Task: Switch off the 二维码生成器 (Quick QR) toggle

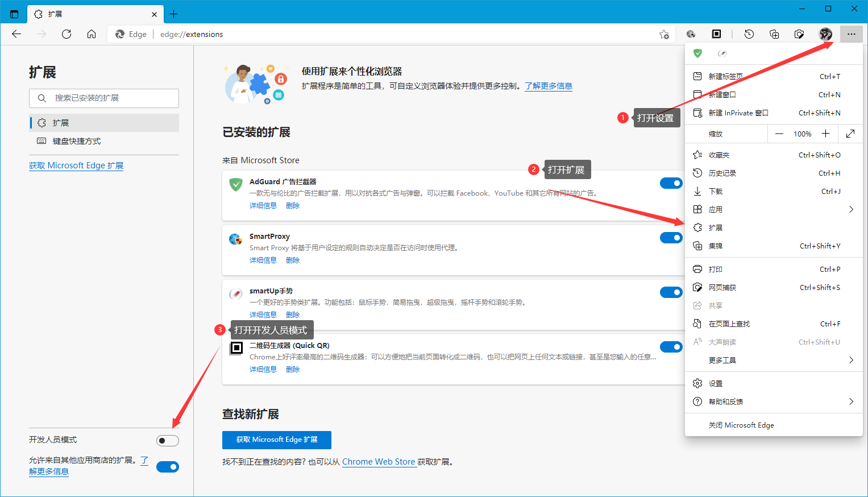Action: [671, 347]
